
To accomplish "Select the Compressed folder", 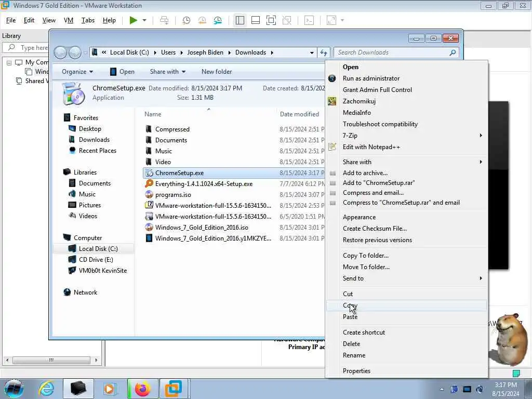I will pos(172,129).
